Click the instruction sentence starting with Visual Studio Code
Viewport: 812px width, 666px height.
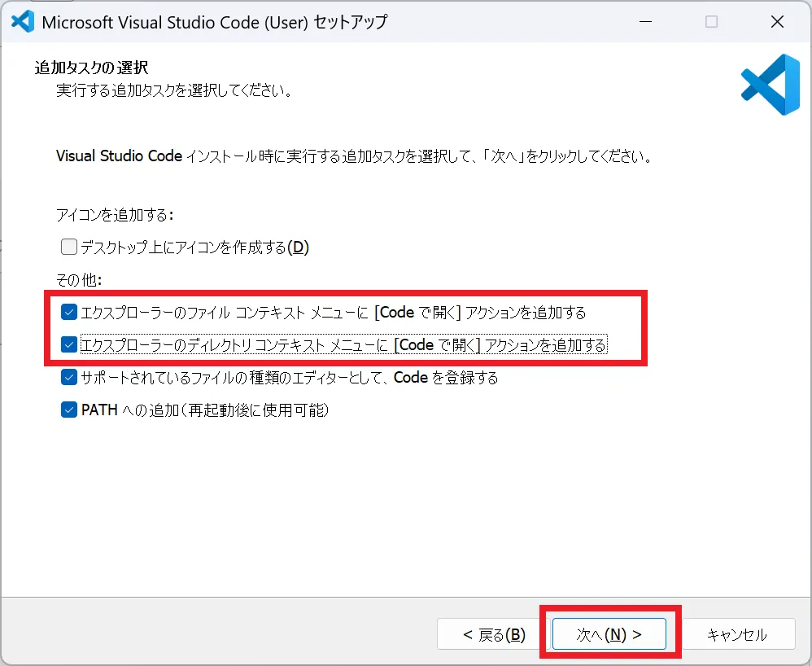(x=354, y=156)
